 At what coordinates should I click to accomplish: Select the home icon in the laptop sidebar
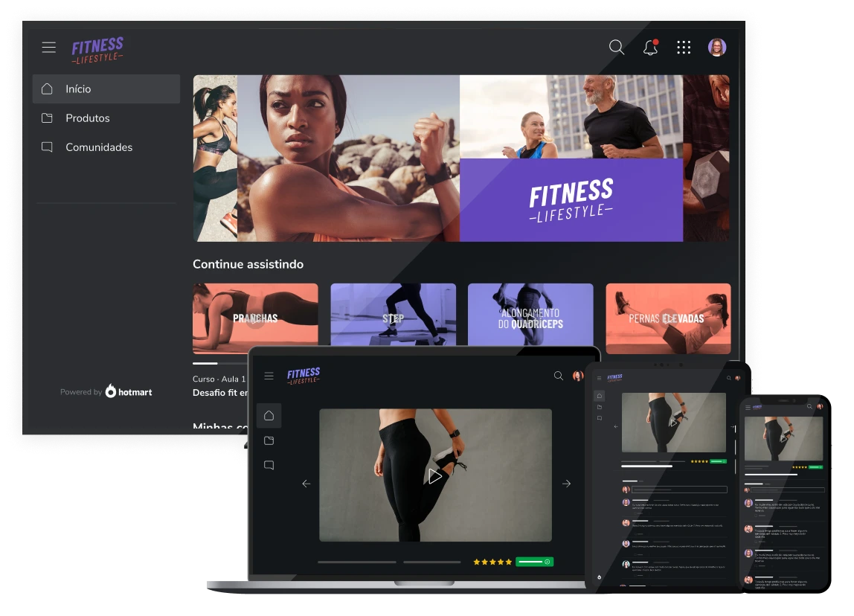click(x=269, y=416)
